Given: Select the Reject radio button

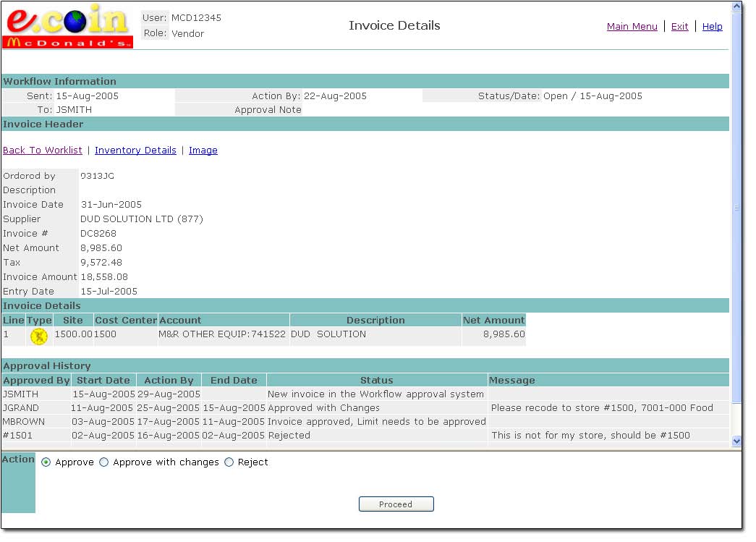Looking at the screenshot, I should 229,462.
